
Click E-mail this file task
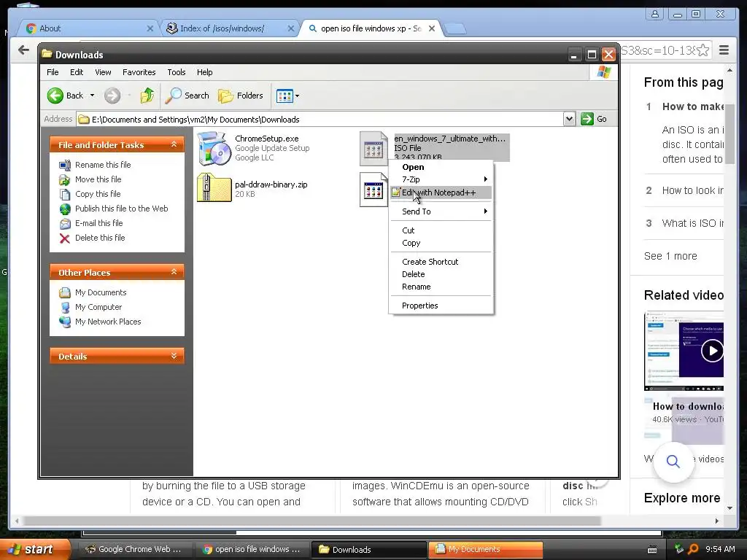click(99, 223)
